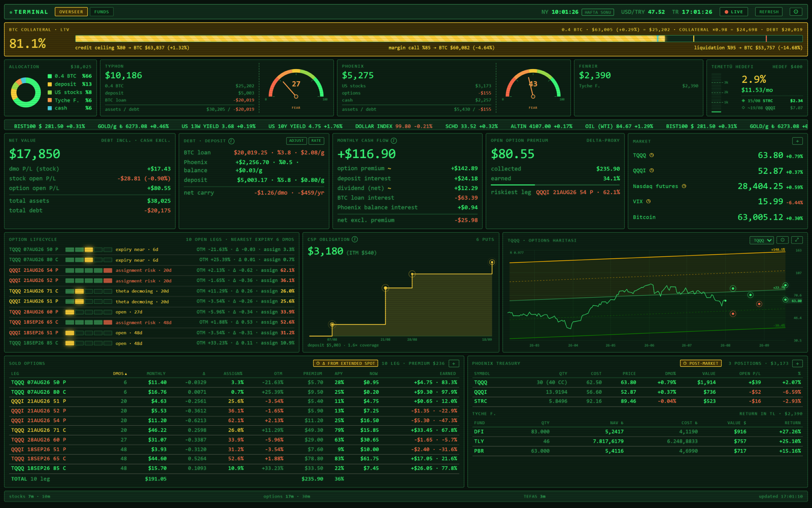Click the DFI fund row
Viewport: 812px width, 508px height.
tap(637, 432)
